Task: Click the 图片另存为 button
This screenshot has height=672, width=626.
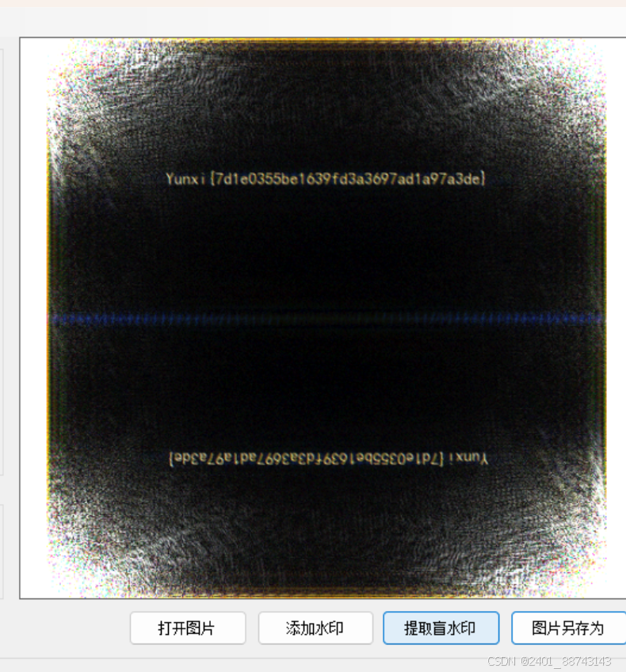Action: [569, 628]
